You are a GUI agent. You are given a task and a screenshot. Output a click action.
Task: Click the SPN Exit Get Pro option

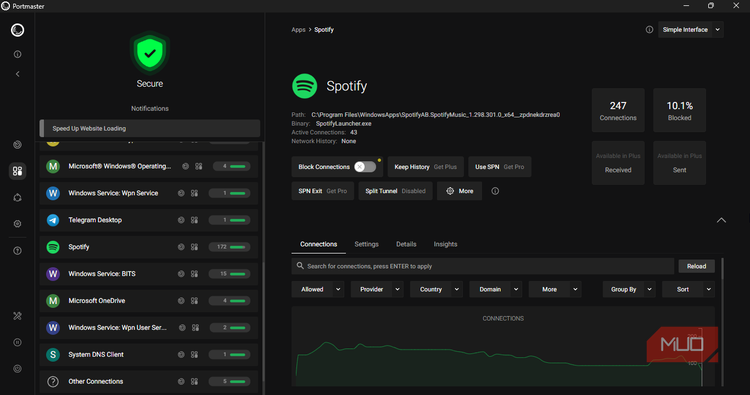click(x=322, y=191)
